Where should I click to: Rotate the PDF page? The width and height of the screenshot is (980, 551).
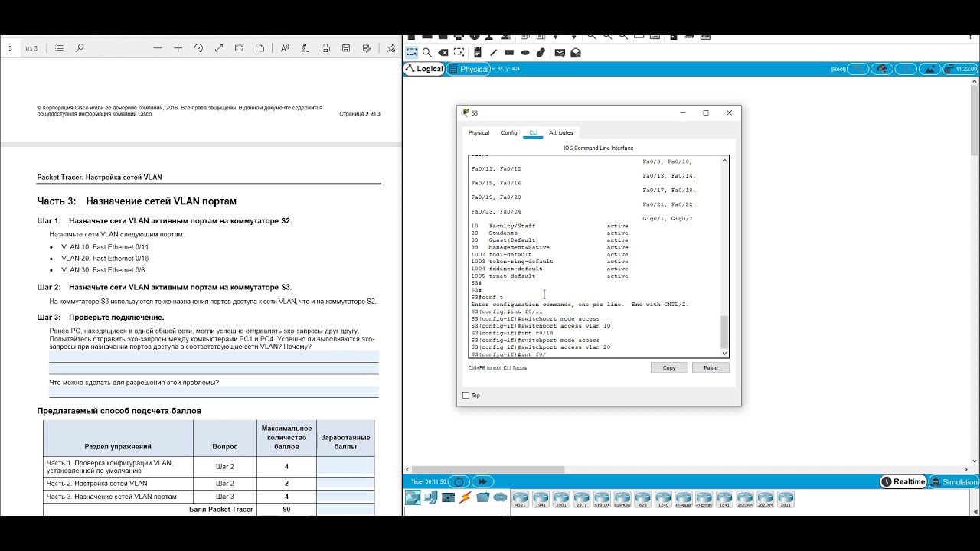tap(198, 48)
